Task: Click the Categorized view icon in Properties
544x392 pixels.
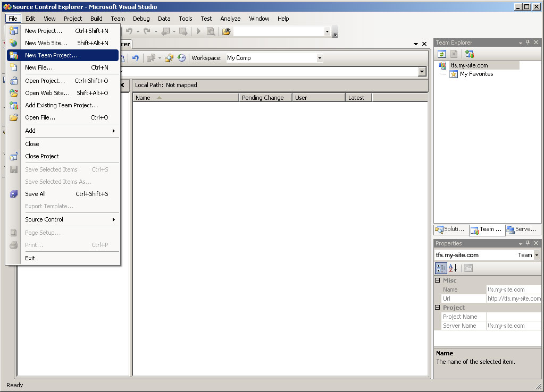Action: (x=441, y=268)
